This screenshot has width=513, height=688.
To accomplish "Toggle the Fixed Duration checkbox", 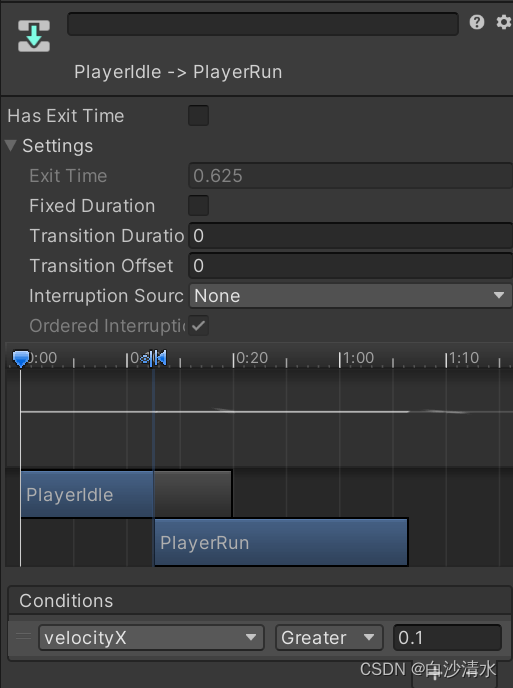I will click(x=198, y=206).
